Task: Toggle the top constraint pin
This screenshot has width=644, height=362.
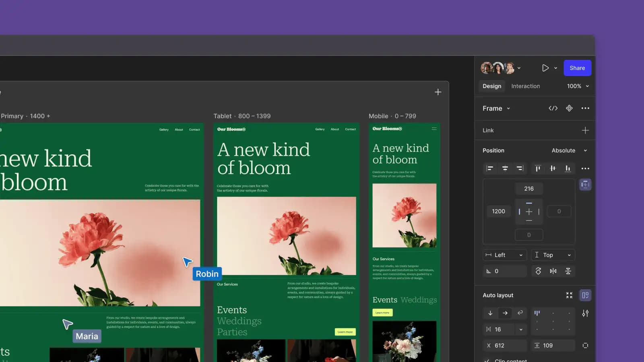Action: [529, 203]
